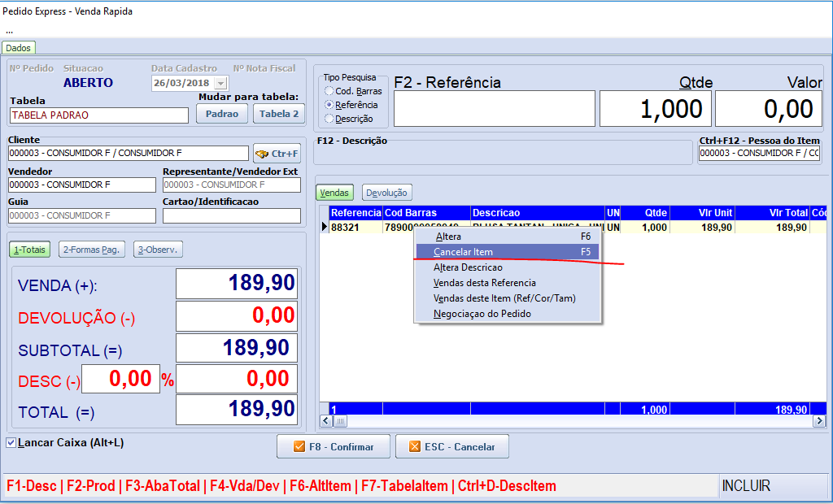Open Negociaçao do Pedido from context menu
Viewport: 833px width, 504px height.
[482, 314]
